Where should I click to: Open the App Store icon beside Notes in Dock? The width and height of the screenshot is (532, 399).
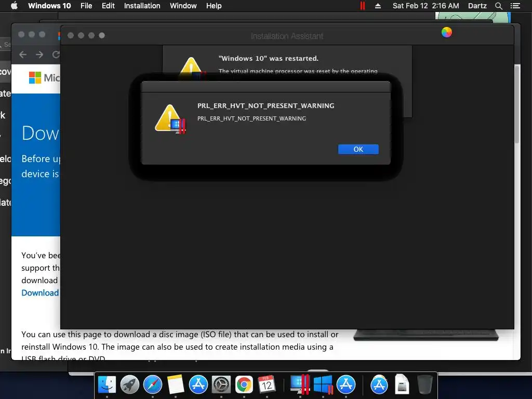(198, 385)
